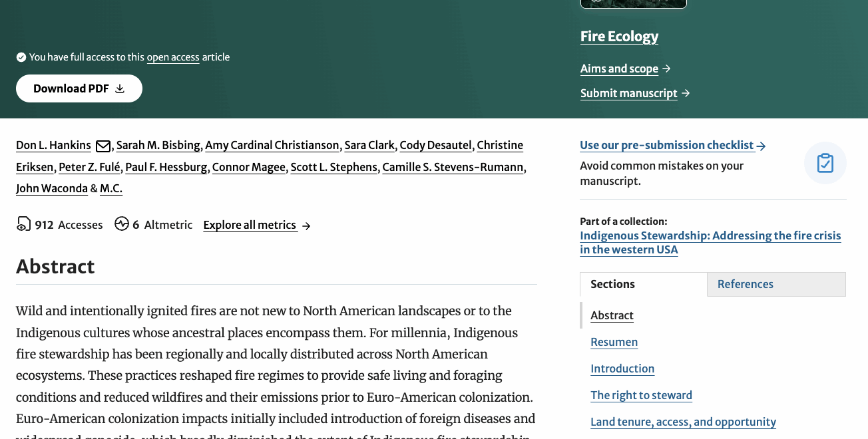Click the arrow next to Aims and scope

point(667,69)
